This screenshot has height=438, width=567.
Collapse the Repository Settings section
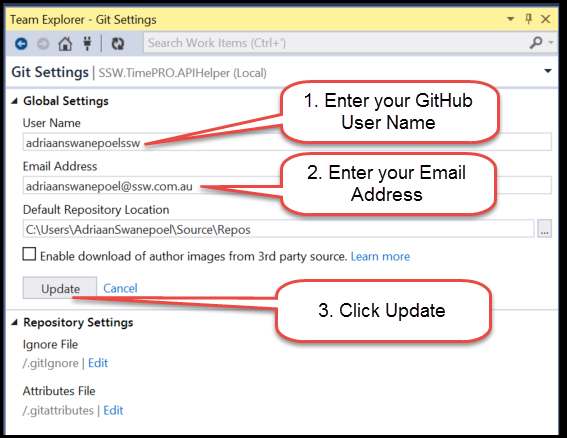14,322
